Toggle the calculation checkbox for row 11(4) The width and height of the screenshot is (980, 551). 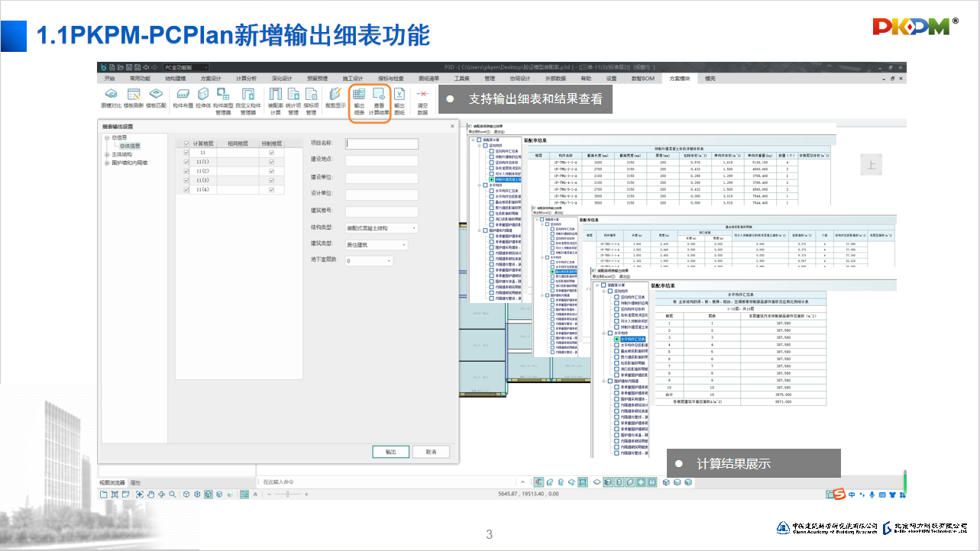186,189
